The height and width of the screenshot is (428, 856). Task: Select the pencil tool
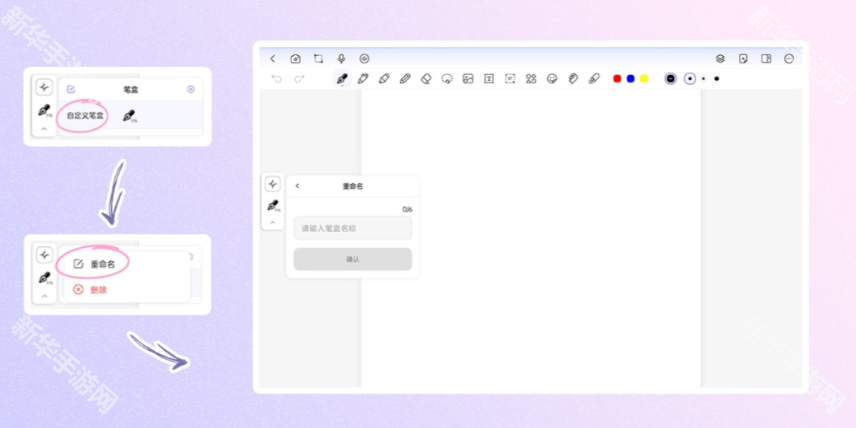click(x=405, y=79)
